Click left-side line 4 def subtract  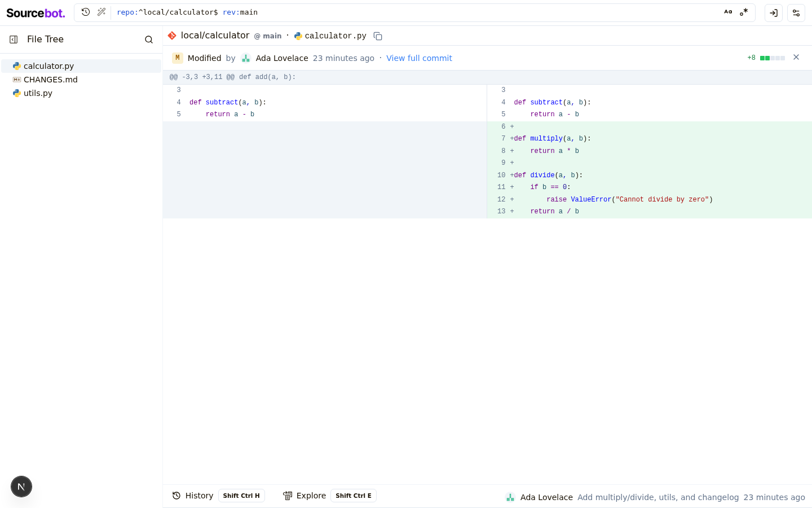pyautogui.click(x=325, y=102)
